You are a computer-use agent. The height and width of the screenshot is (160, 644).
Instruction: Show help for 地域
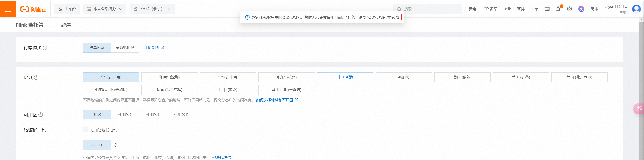point(36,78)
